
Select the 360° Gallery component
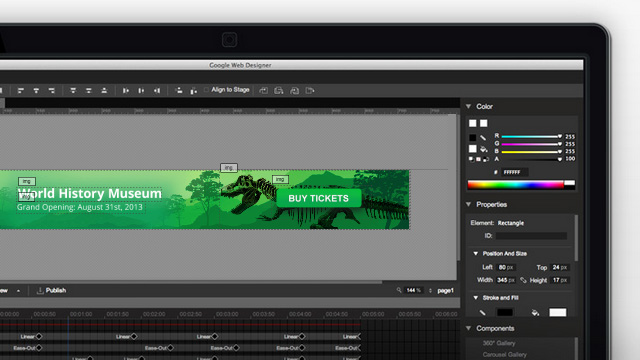pos(499,343)
